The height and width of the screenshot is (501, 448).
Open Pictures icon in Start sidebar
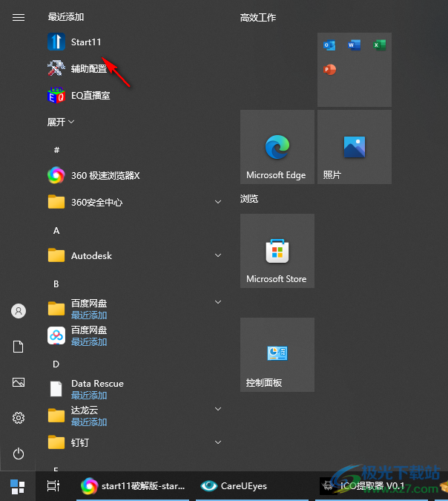pos(19,382)
